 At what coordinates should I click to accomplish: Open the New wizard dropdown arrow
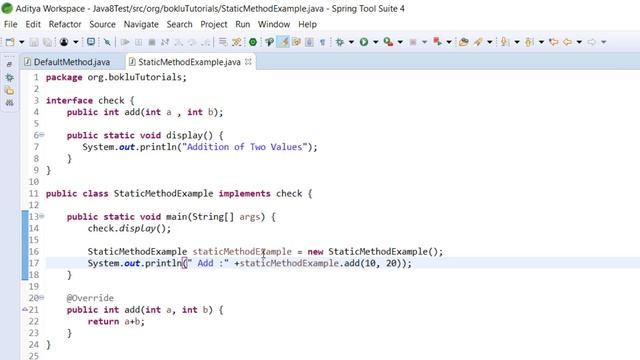coord(22,42)
